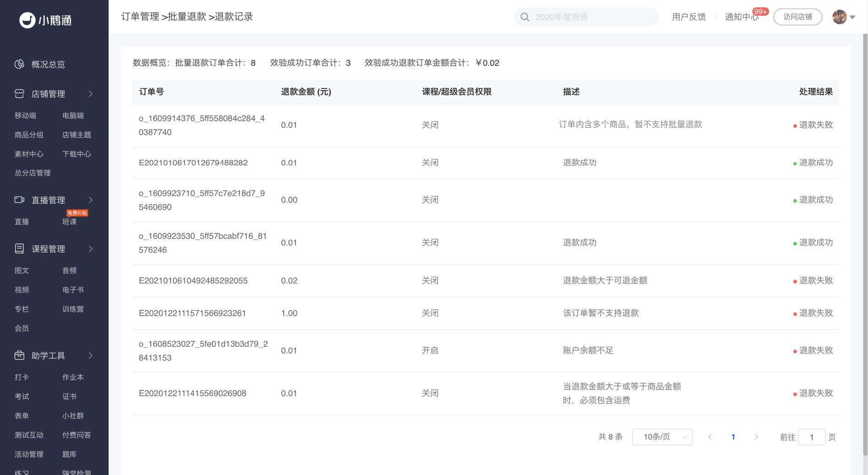Open 电子书 menu item

point(73,290)
